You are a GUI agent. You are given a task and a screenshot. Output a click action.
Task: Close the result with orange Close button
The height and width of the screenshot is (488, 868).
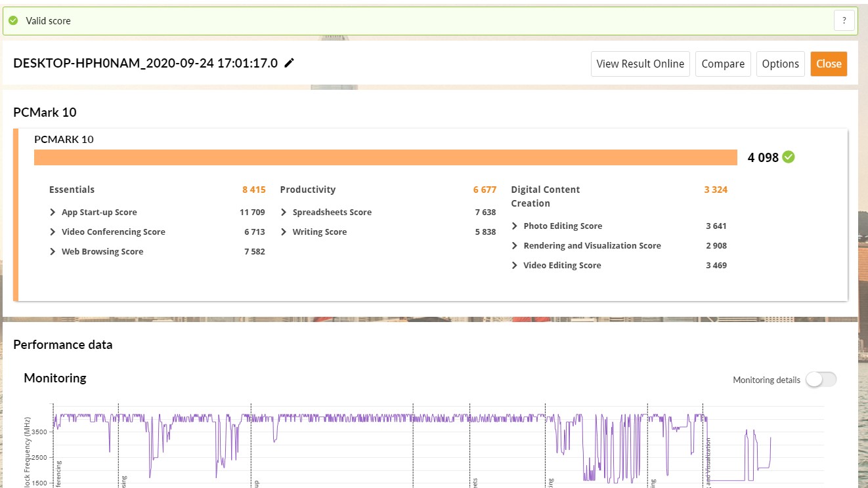pyautogui.click(x=829, y=64)
